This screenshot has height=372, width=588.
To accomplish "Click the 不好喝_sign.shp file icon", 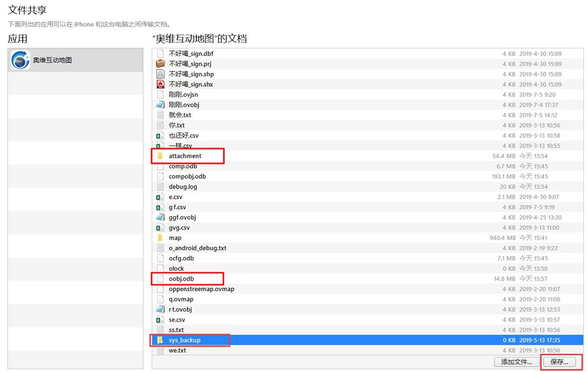I will (160, 74).
